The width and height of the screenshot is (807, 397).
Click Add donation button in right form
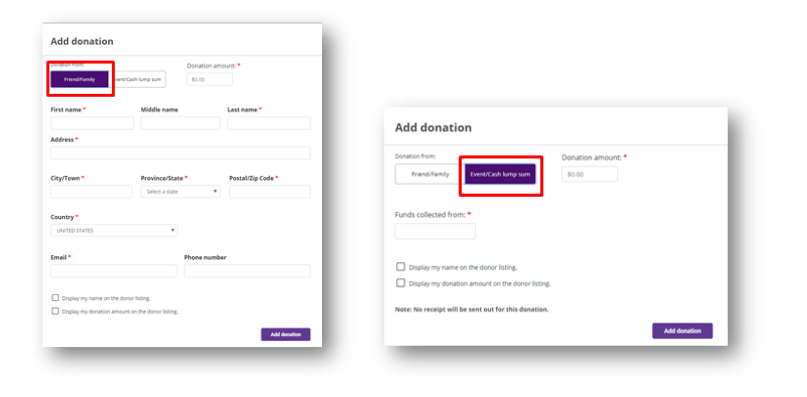coord(682,331)
